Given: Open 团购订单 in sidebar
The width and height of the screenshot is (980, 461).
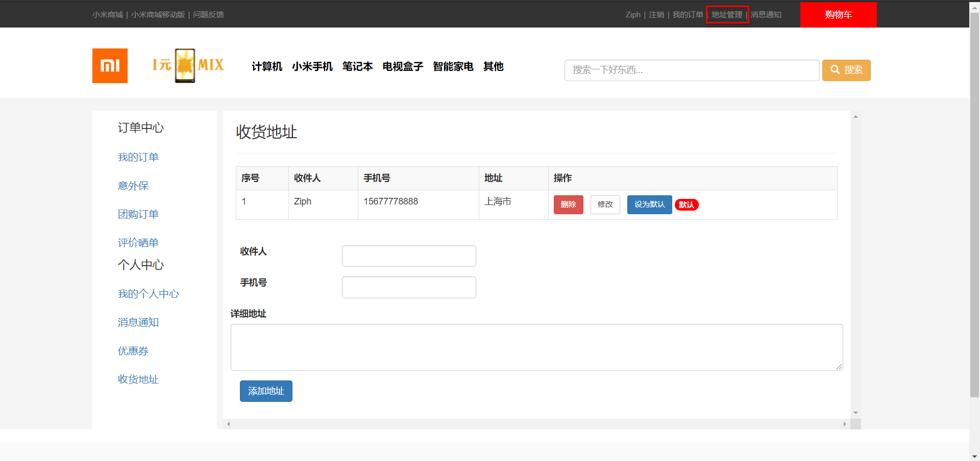Looking at the screenshot, I should [138, 214].
